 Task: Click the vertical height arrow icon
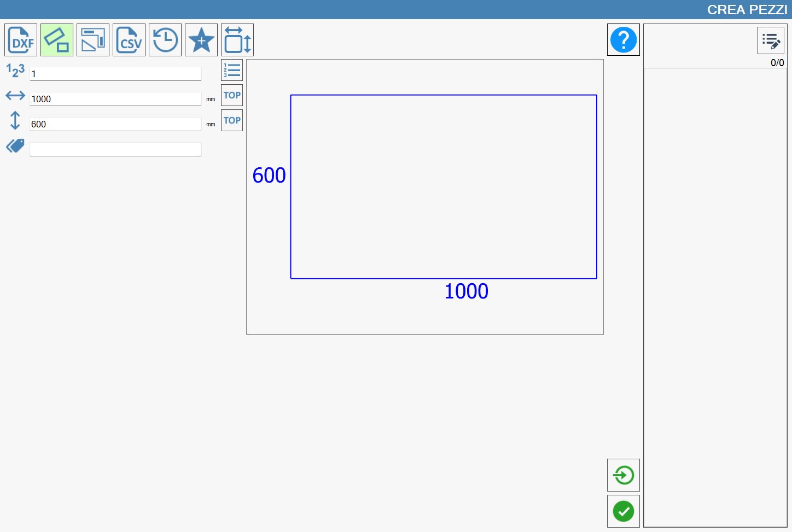pos(15,120)
